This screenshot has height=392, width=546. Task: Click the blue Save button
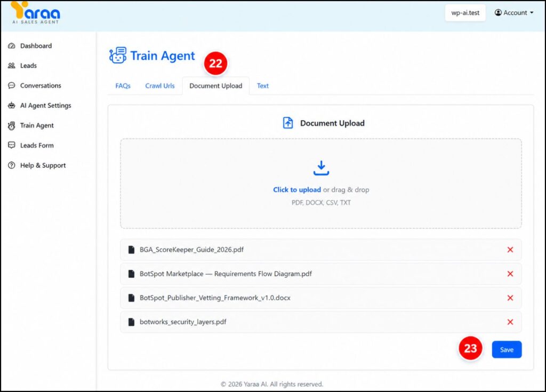click(x=507, y=349)
